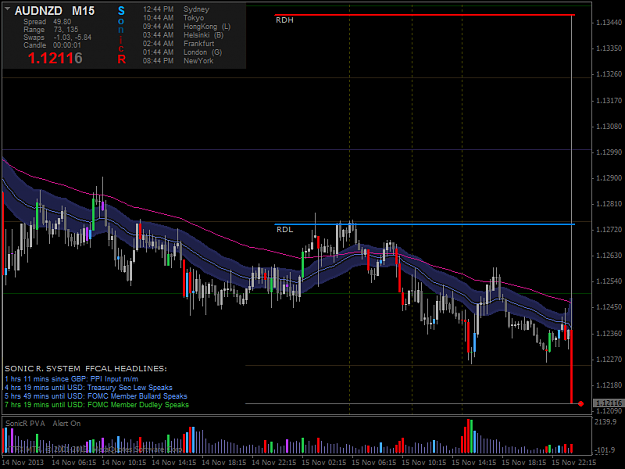
Task: Click the Treasury Sec Lew Speaks headline
Action: (x=88, y=387)
